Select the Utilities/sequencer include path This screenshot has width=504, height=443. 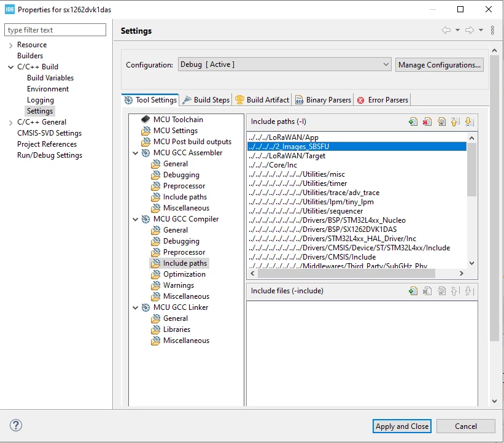tap(305, 212)
